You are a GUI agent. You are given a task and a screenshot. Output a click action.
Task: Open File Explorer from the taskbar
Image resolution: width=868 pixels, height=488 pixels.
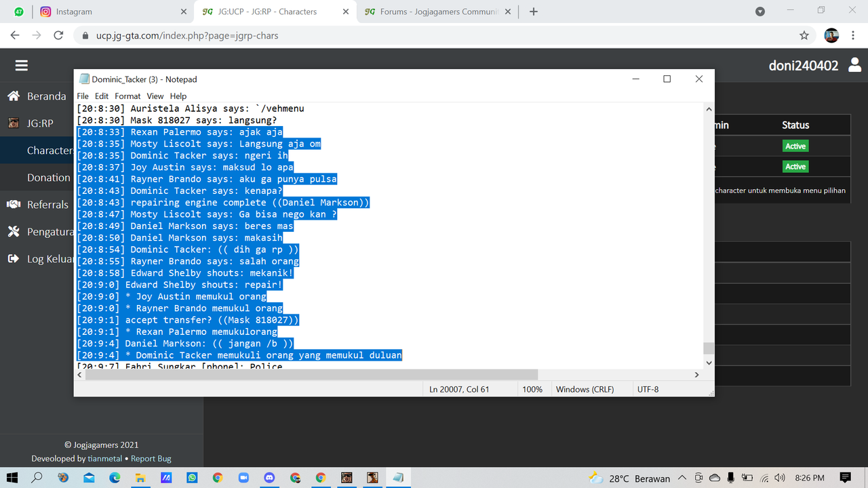tap(140, 478)
